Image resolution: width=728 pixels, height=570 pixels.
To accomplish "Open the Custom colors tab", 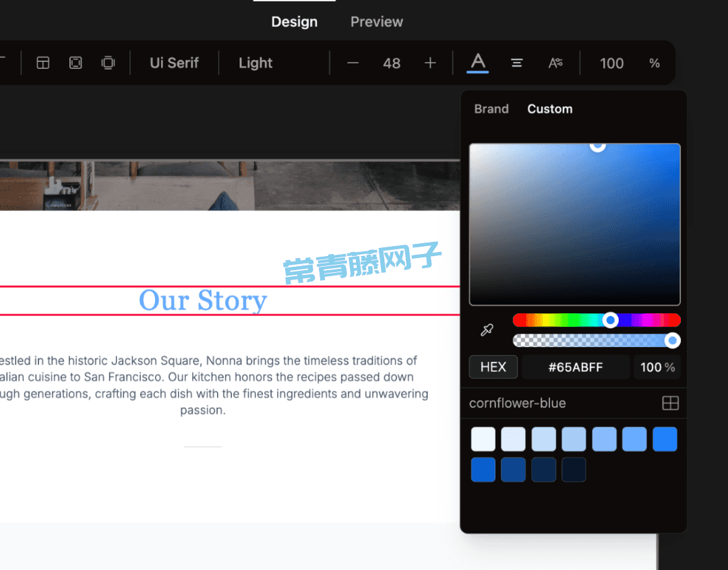I will pos(550,109).
